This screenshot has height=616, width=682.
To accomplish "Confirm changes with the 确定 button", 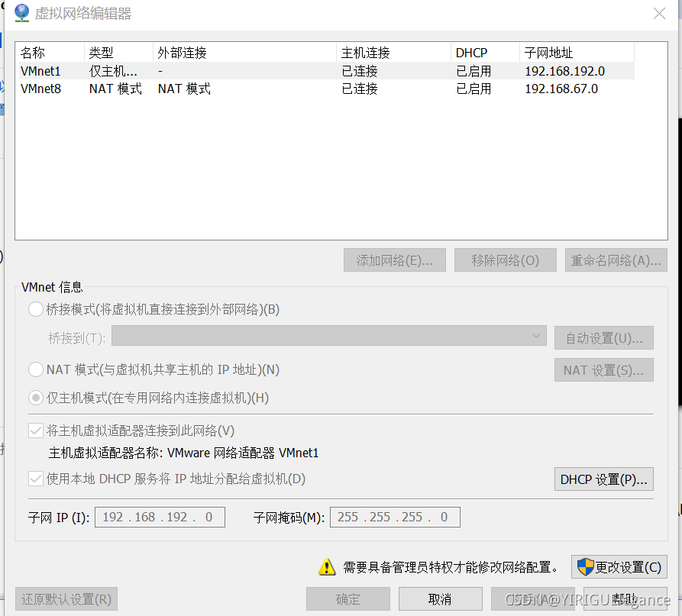I will [347, 598].
